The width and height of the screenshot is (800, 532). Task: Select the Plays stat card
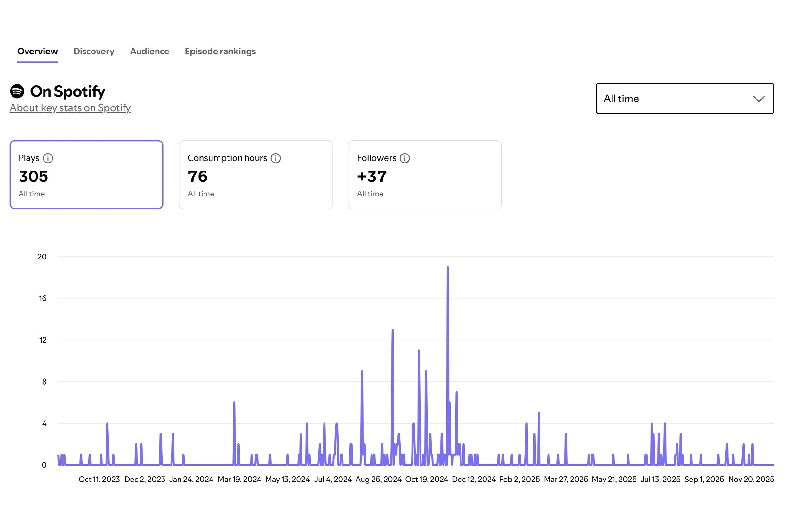pyautogui.click(x=86, y=175)
